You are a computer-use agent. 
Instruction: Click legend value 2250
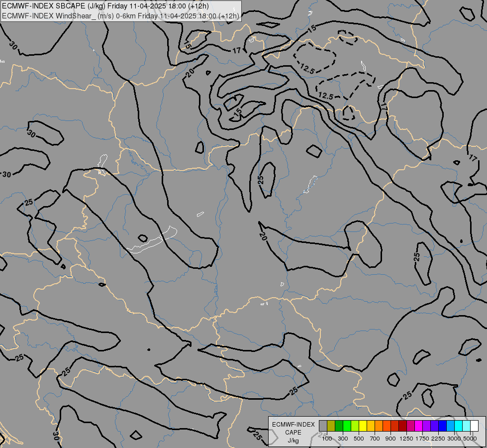pyautogui.click(x=438, y=439)
